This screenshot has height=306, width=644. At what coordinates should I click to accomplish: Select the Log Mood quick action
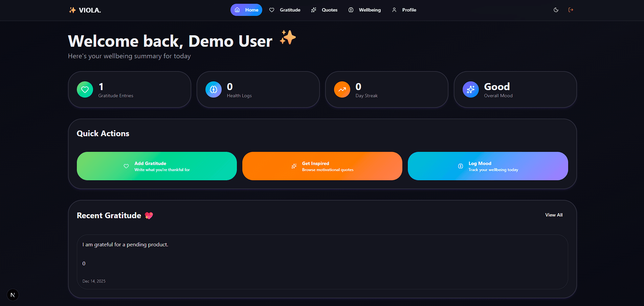488,166
